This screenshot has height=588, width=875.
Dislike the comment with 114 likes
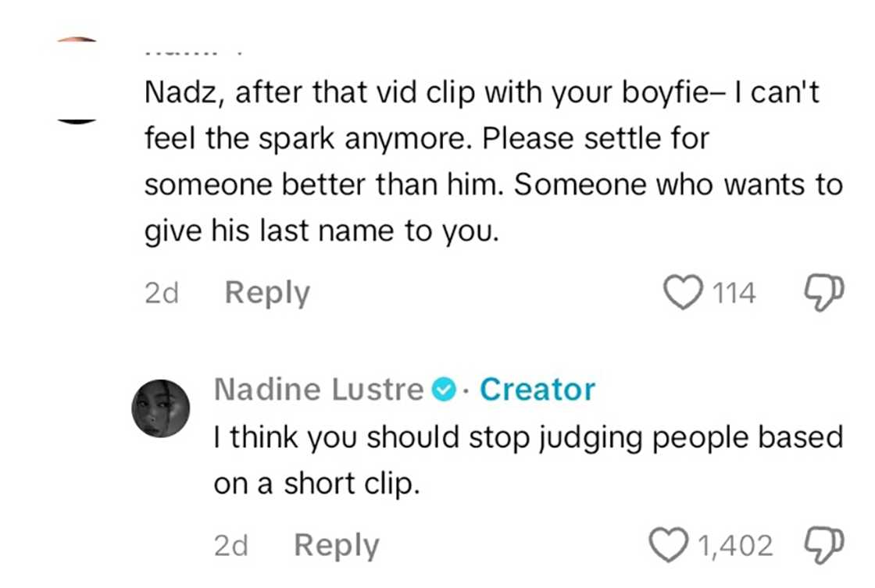click(x=823, y=293)
